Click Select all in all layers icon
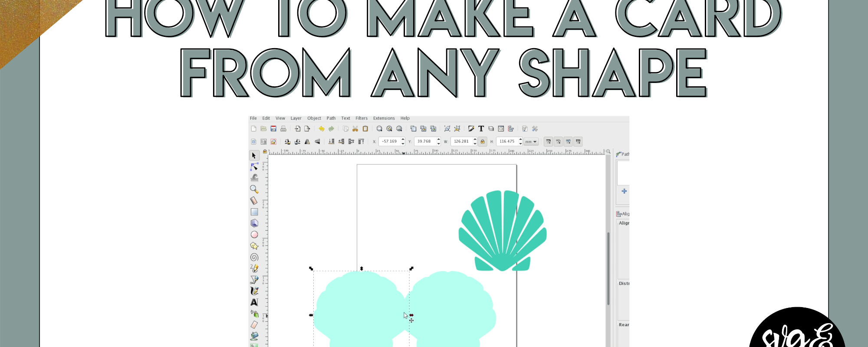This screenshot has height=347, width=868. tap(263, 141)
